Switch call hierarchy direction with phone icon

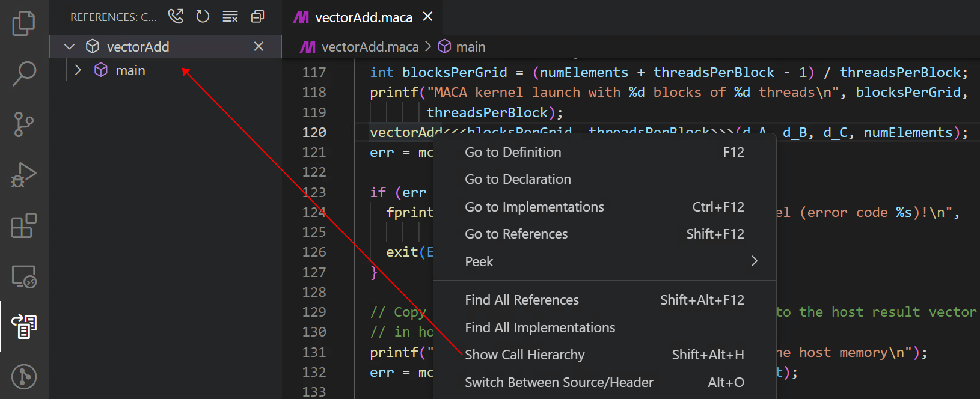[x=176, y=16]
